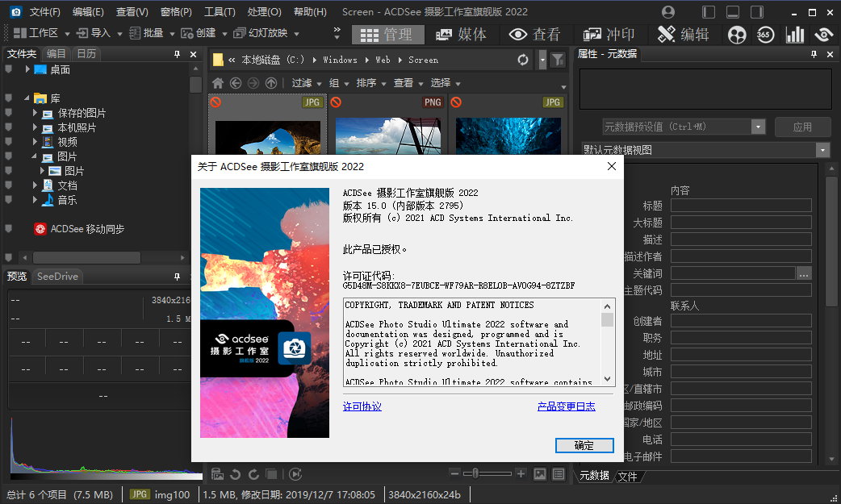Switch to the SeeDrive tab
This screenshot has width=841, height=504.
pyautogui.click(x=57, y=277)
